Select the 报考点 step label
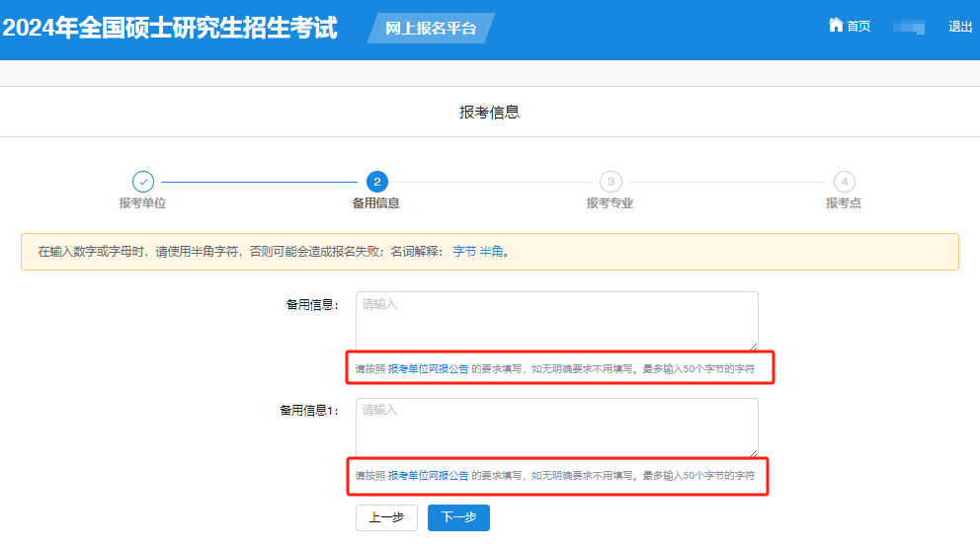 [844, 203]
